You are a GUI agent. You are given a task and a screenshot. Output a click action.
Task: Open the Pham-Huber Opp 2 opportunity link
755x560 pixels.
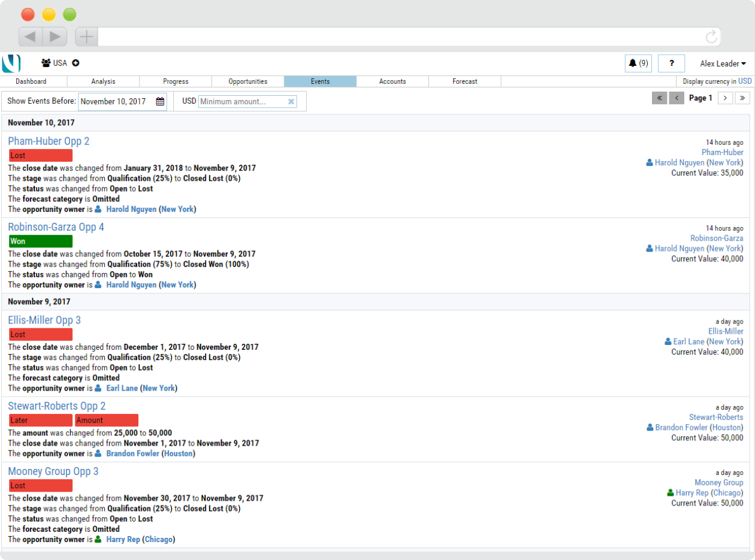pos(49,141)
